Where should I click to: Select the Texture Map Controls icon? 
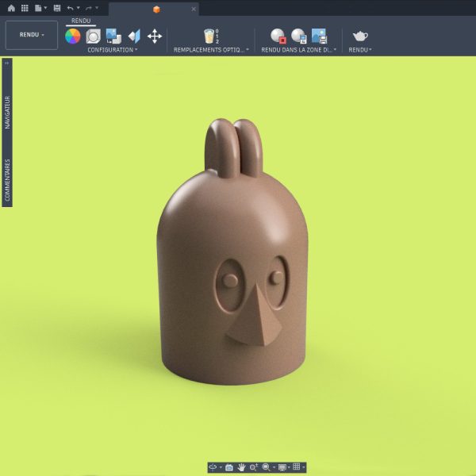point(134,36)
